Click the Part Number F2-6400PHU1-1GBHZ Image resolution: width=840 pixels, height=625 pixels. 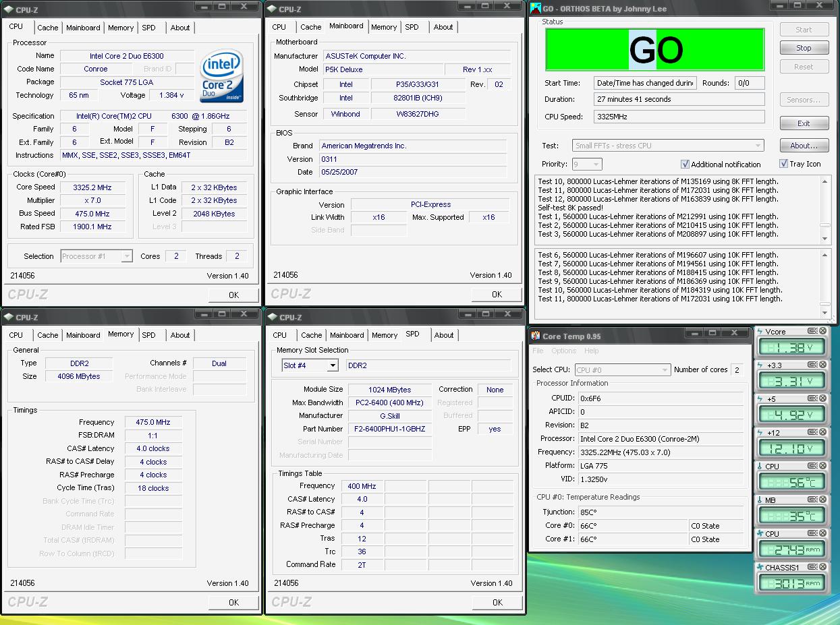pyautogui.click(x=389, y=429)
